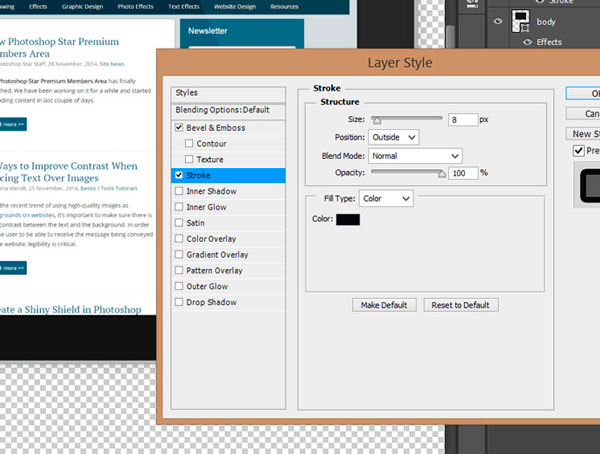Image resolution: width=600 pixels, height=454 pixels.
Task: Open the Photoshop Star Premium article title
Action: (59, 47)
